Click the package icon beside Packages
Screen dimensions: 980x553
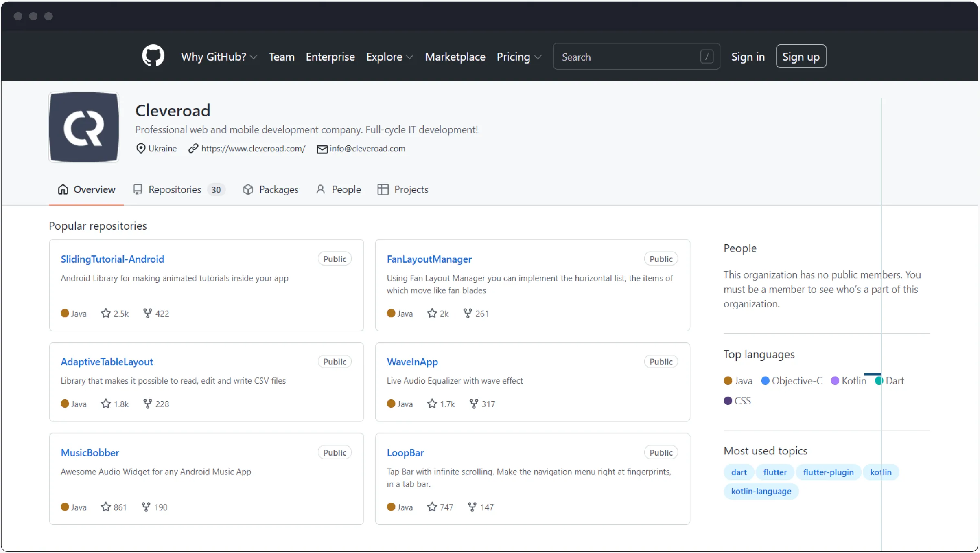click(x=248, y=189)
